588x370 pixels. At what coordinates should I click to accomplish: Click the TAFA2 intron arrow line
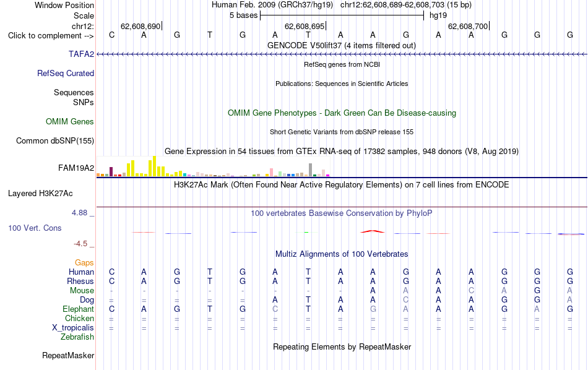tap(342, 54)
